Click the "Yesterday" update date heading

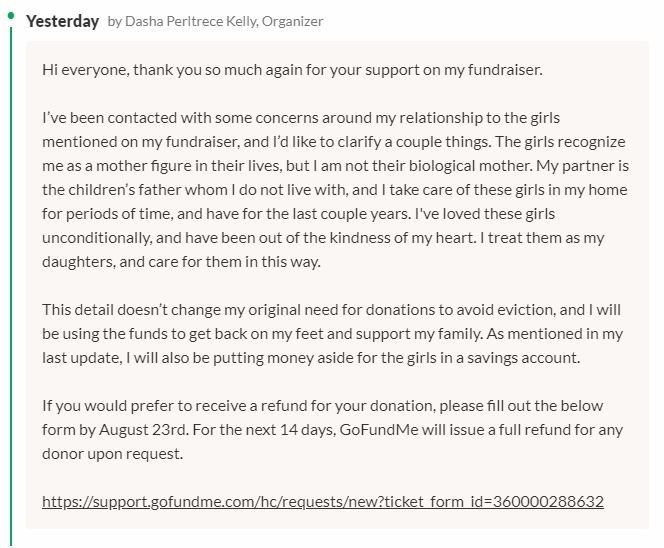[x=62, y=21]
